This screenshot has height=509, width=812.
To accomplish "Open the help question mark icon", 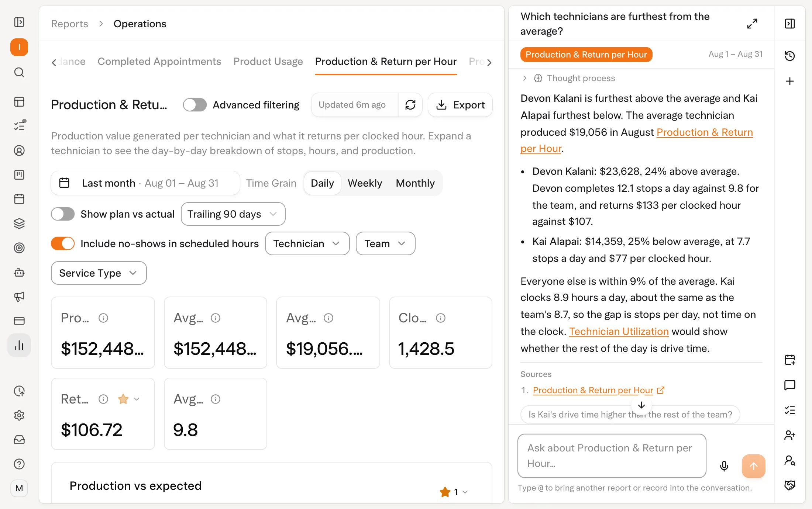I will [x=19, y=464].
